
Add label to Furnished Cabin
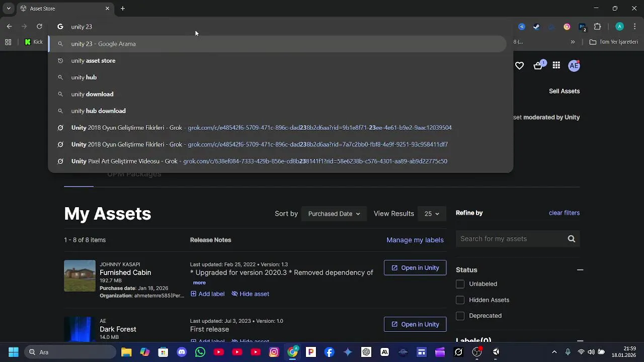click(x=207, y=294)
